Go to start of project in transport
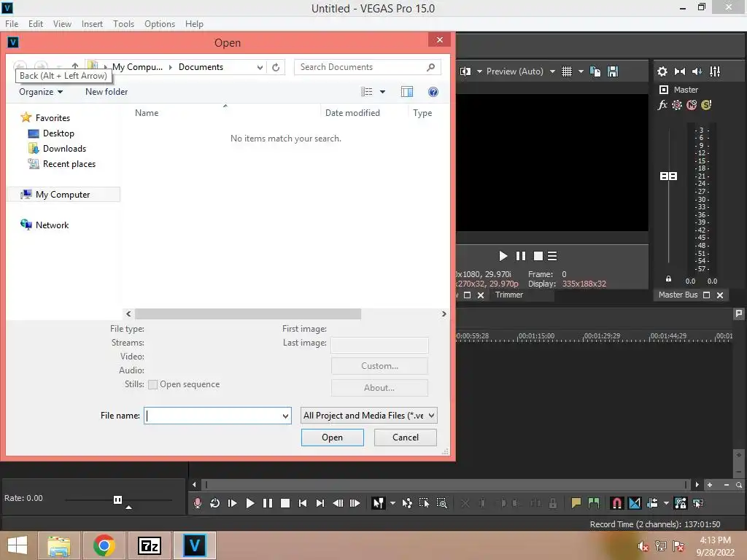Screen dimensions: 747x560 [303, 503]
